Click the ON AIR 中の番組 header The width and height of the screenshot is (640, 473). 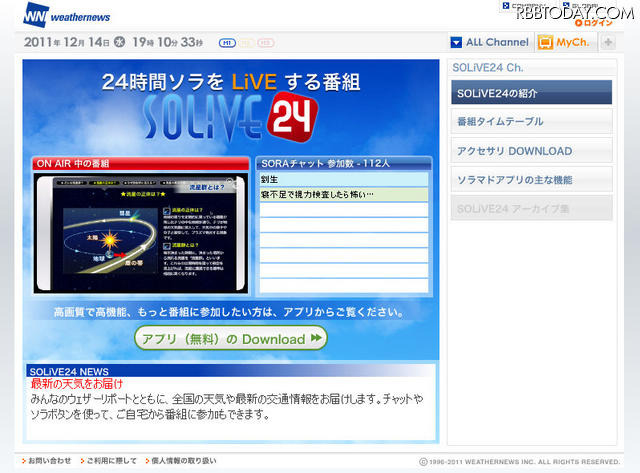[x=141, y=163]
